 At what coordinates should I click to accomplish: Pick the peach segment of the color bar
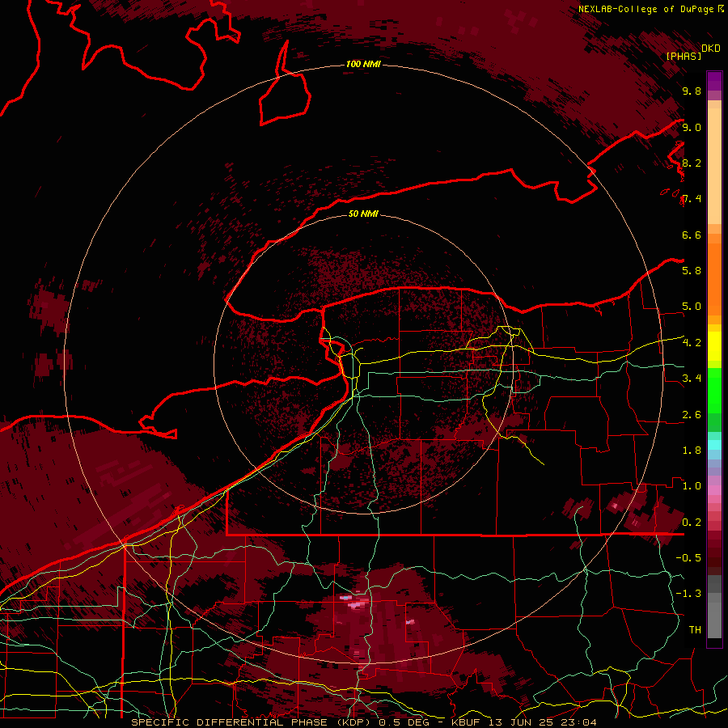[x=714, y=165]
